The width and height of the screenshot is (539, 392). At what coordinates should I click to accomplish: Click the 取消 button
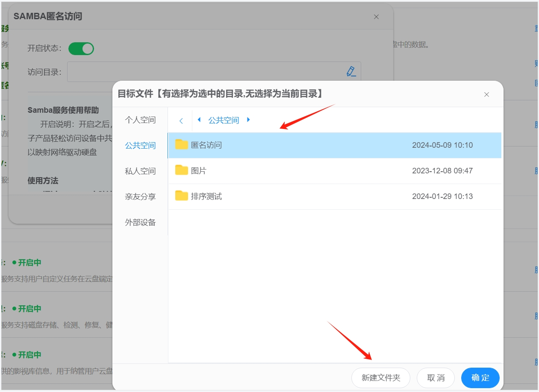click(436, 378)
